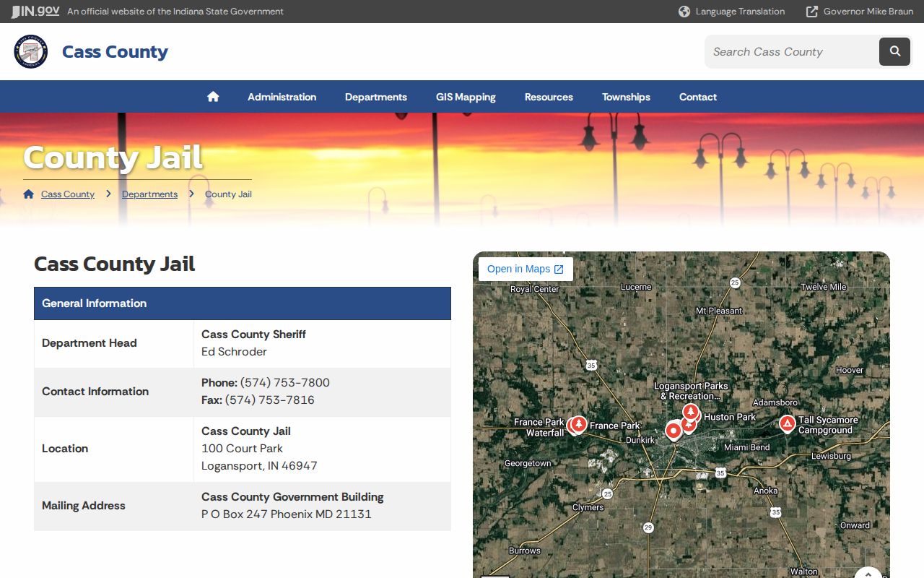Click the Cass County Government Building text

coord(292,497)
